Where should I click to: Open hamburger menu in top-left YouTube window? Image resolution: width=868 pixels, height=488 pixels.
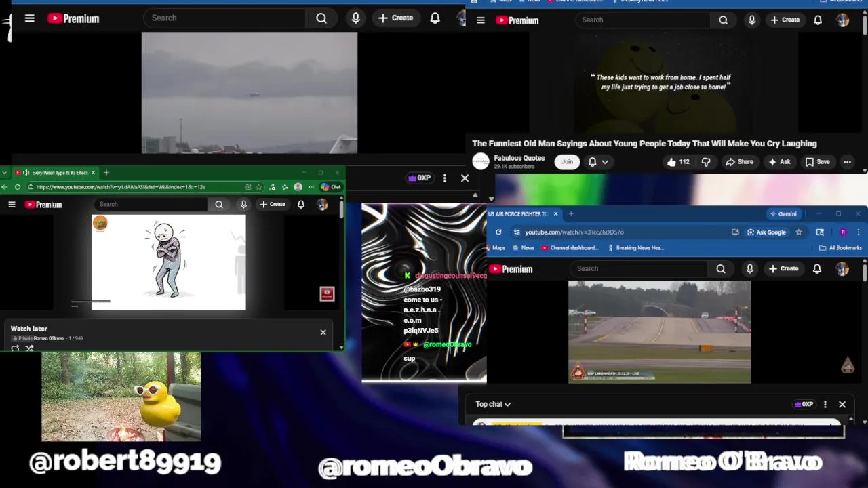[x=30, y=18]
